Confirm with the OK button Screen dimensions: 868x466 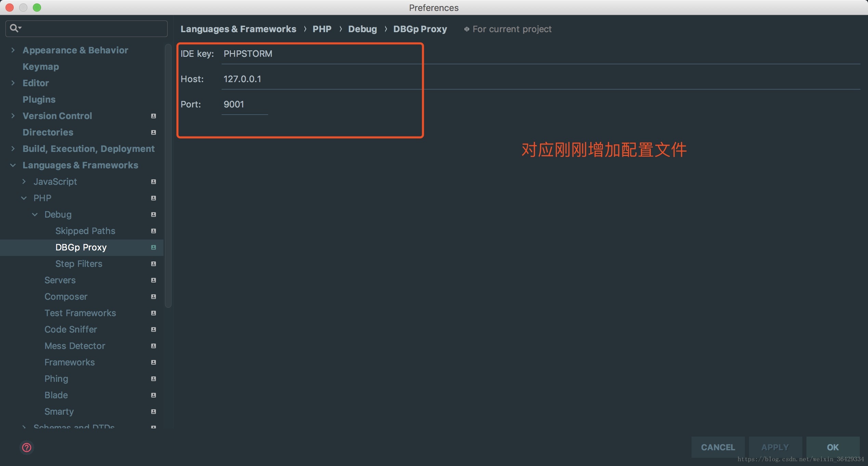[832, 447]
